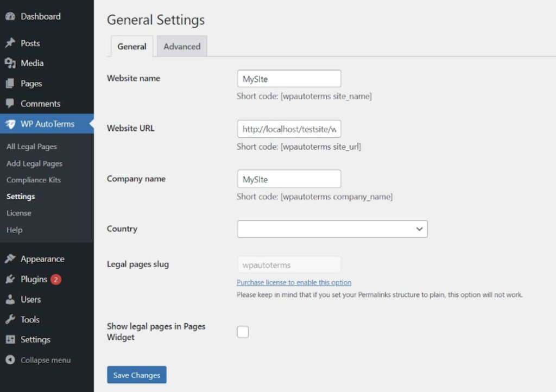Click the Plugins plug icon
The width and height of the screenshot is (556, 392).
tap(10, 279)
